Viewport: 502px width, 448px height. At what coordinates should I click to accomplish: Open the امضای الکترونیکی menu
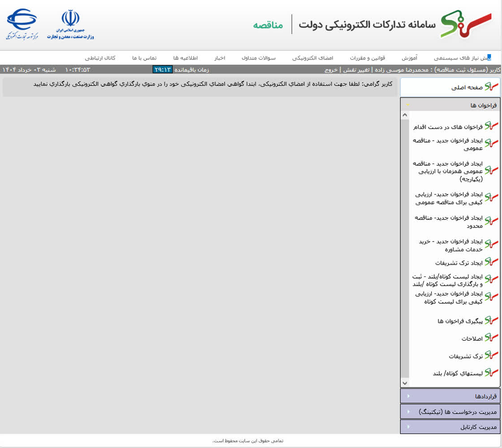tap(312, 58)
